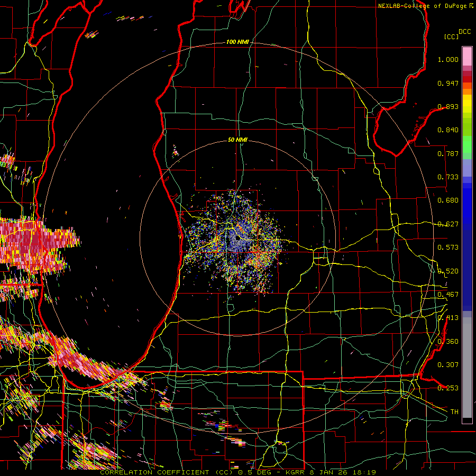This screenshot has height=476, width=476.
Task: Select the 0.733 scale label
Action: [448, 177]
